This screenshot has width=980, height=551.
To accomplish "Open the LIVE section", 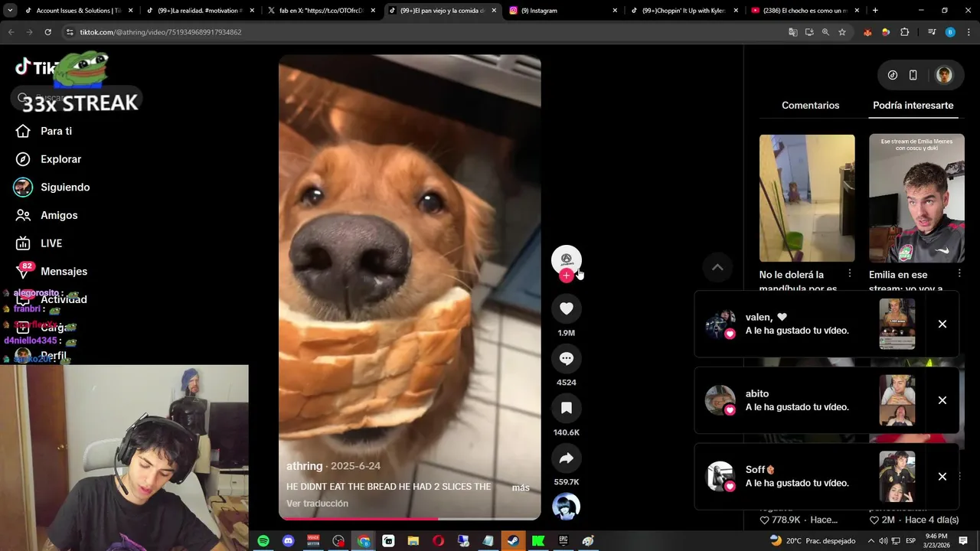I will coord(39,243).
